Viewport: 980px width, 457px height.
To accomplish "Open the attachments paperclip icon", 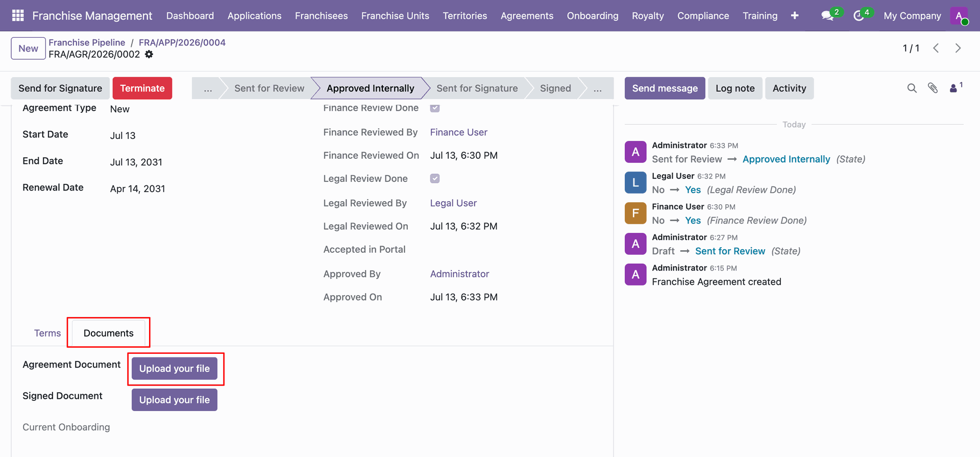I will click(x=933, y=88).
